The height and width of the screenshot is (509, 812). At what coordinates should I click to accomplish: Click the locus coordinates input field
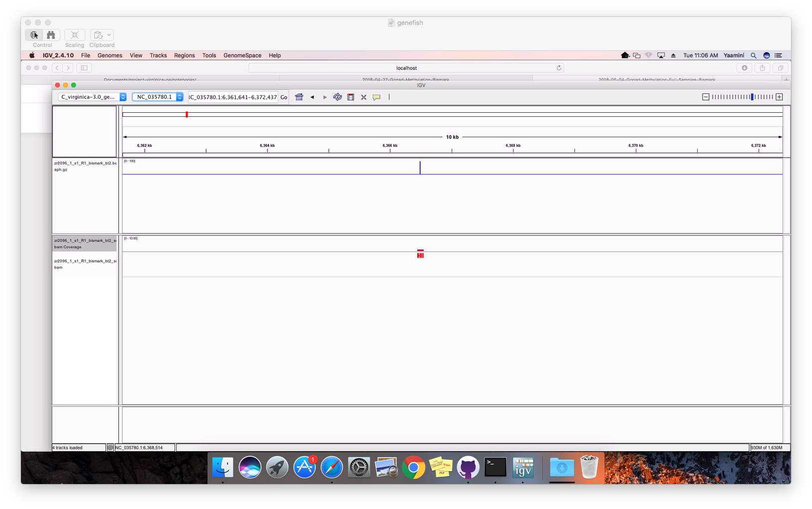click(233, 97)
